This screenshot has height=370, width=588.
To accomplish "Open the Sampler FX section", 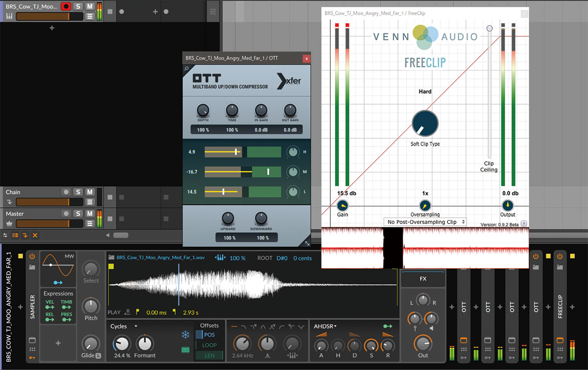I will click(x=423, y=279).
